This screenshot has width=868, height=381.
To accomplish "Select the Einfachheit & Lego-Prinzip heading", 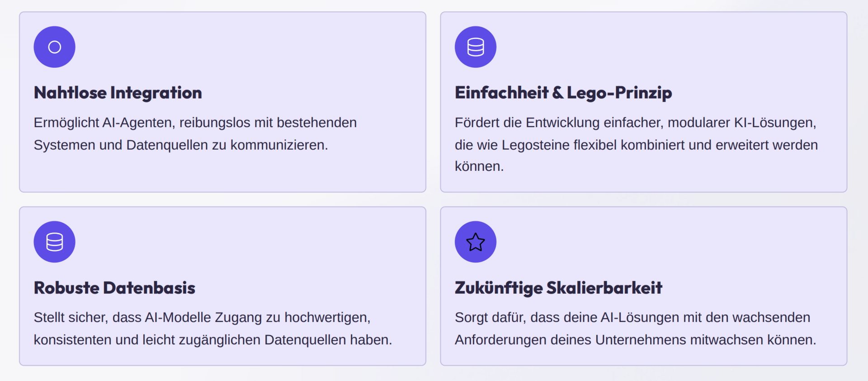I will pos(563,93).
